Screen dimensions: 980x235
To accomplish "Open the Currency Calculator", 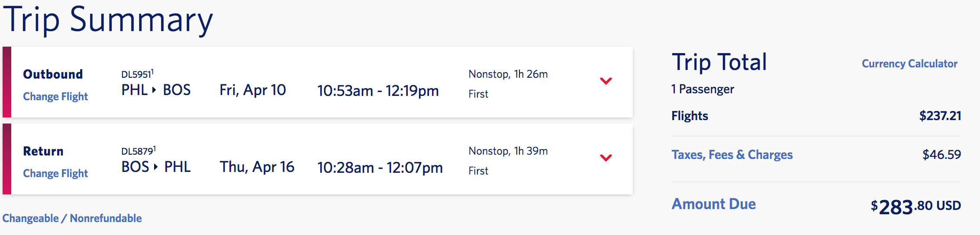I will [x=909, y=64].
